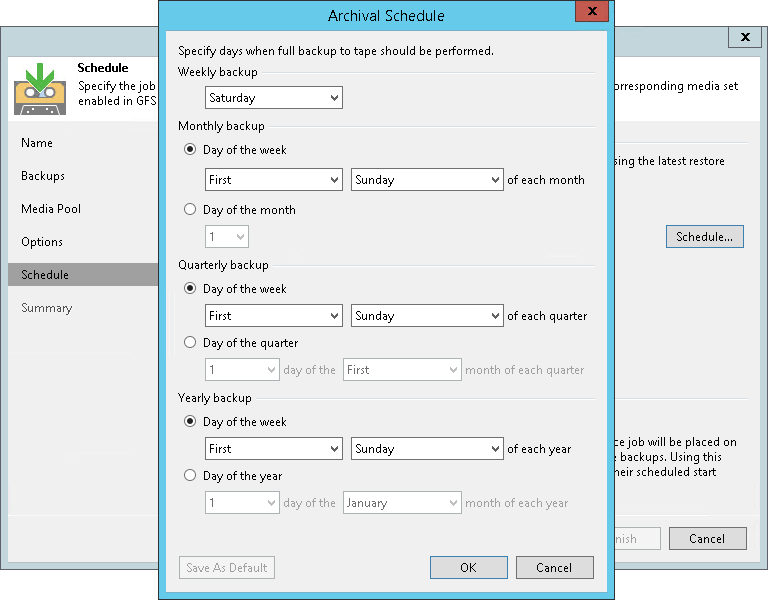Click Cancel in Archival Schedule dialog

(x=554, y=567)
